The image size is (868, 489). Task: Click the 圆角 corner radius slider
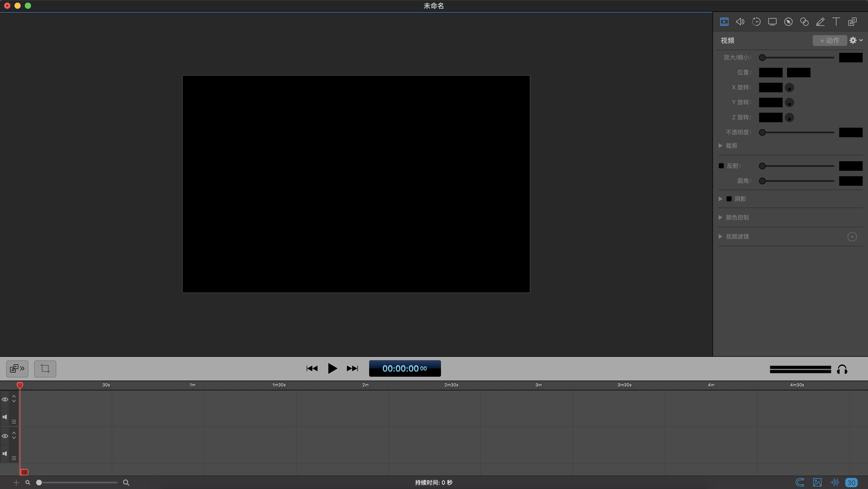pos(796,181)
